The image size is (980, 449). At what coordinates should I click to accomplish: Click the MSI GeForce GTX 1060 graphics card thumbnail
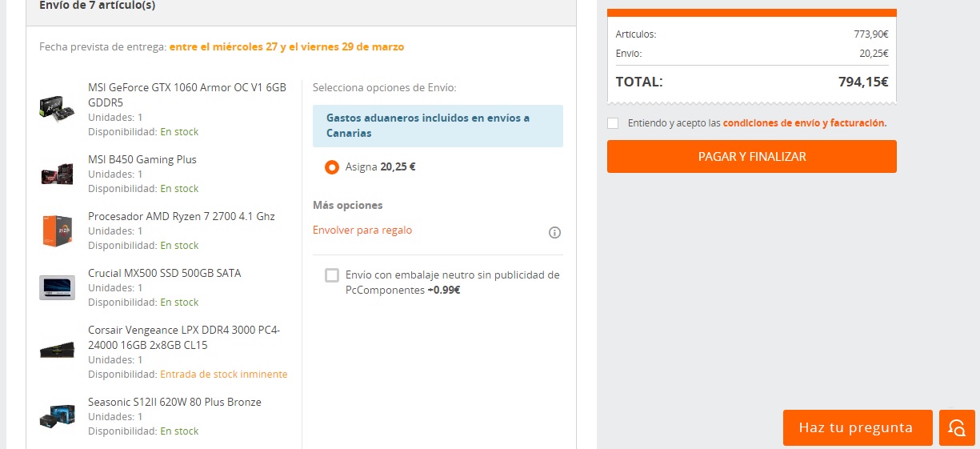(x=57, y=108)
